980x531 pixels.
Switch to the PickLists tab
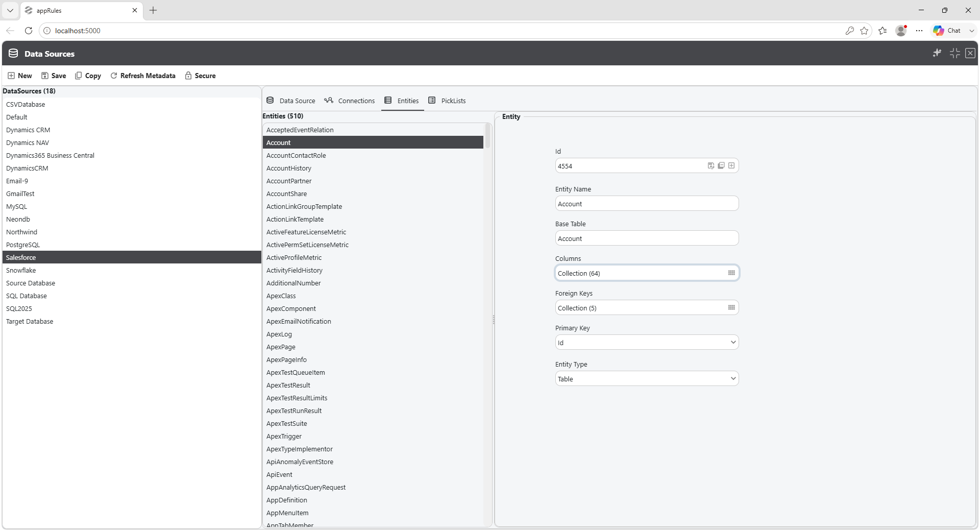pyautogui.click(x=447, y=101)
